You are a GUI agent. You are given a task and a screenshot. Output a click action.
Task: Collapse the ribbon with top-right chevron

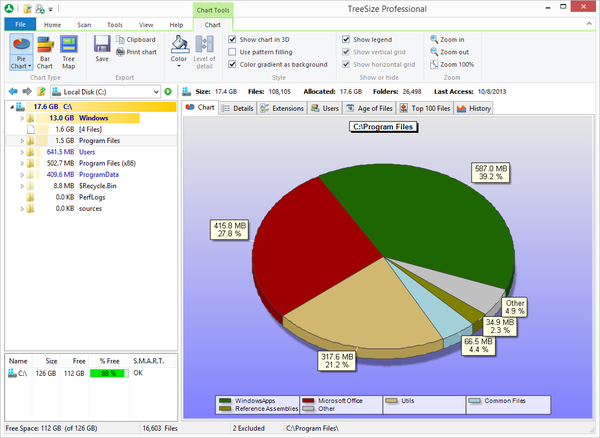(589, 24)
